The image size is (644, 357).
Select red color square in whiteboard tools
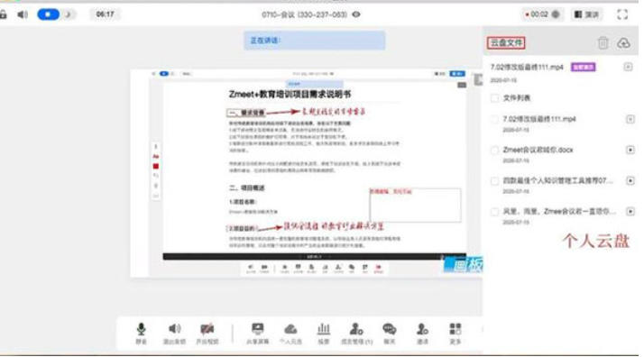click(156, 166)
